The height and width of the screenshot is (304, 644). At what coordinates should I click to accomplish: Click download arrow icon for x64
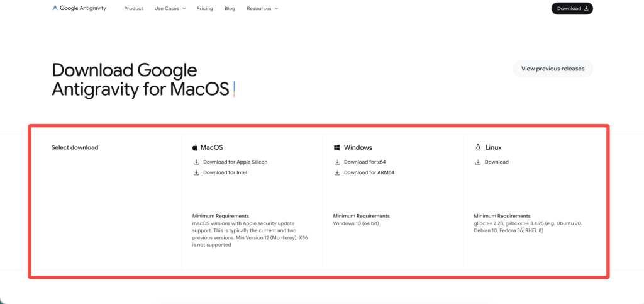(x=337, y=162)
